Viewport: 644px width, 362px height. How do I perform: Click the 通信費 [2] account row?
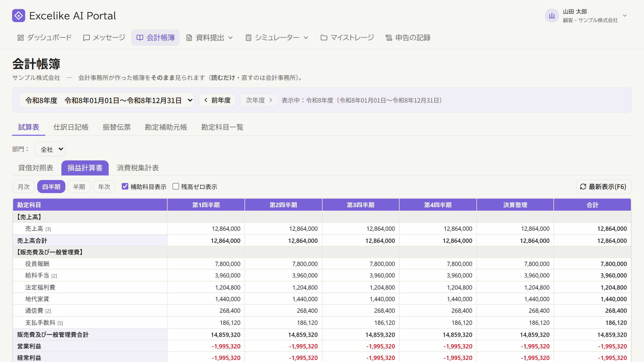pyautogui.click(x=322, y=311)
